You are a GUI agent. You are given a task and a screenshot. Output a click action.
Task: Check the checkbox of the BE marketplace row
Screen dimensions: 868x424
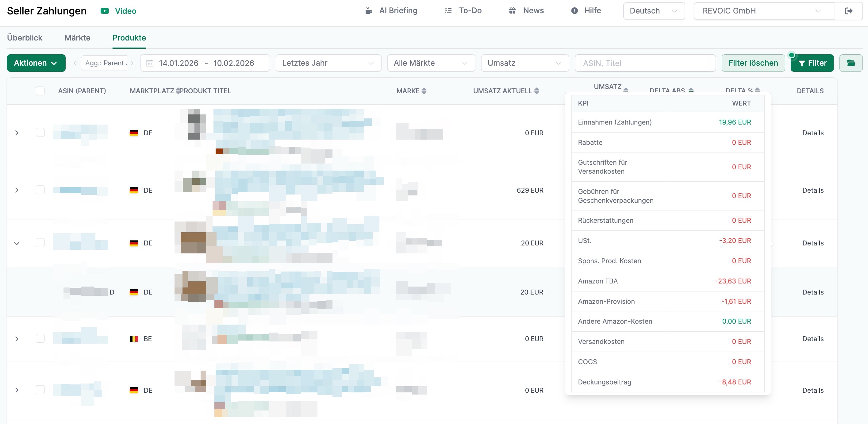[x=40, y=338]
